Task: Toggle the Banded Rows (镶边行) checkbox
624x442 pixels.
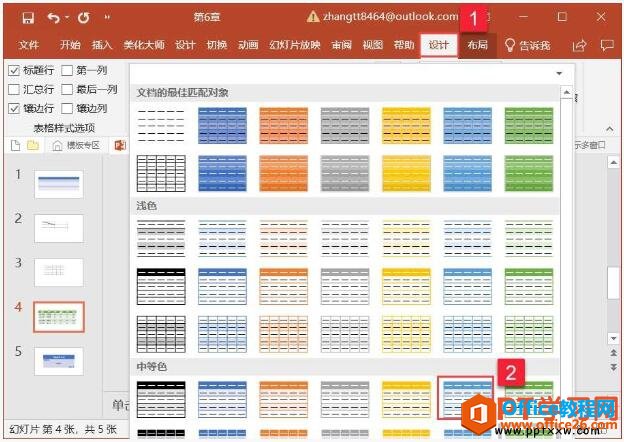Action: click(14, 108)
